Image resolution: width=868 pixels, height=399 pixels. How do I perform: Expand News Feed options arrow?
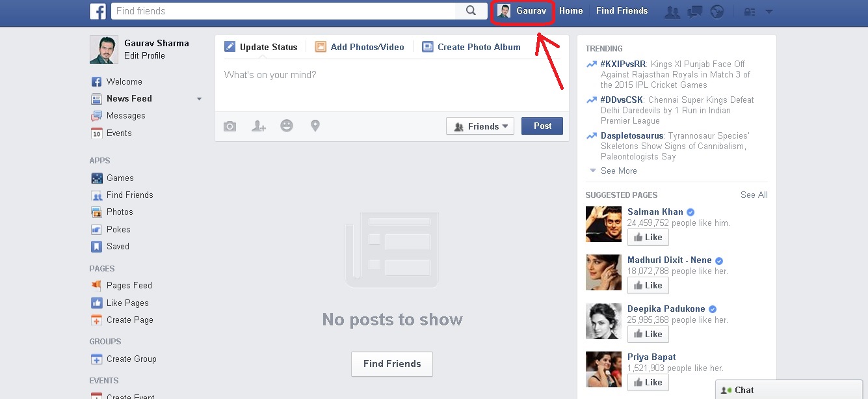[x=199, y=99]
